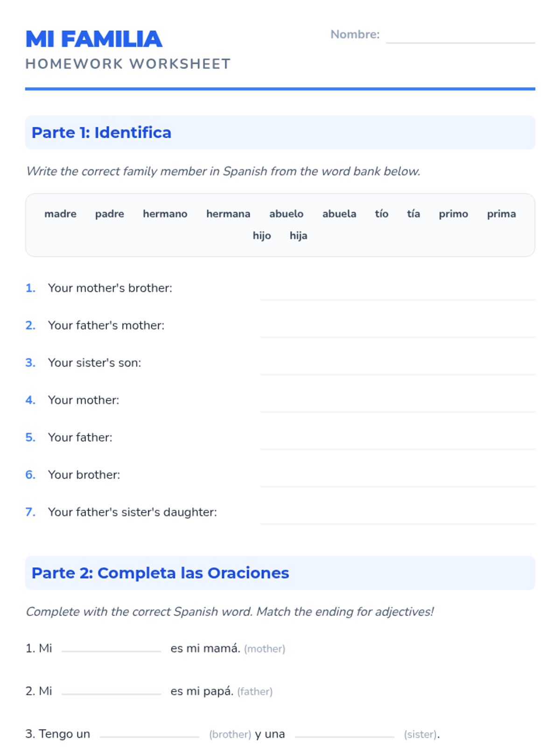Click the word 'prima' in word bank
The image size is (560, 747).
pyautogui.click(x=501, y=214)
